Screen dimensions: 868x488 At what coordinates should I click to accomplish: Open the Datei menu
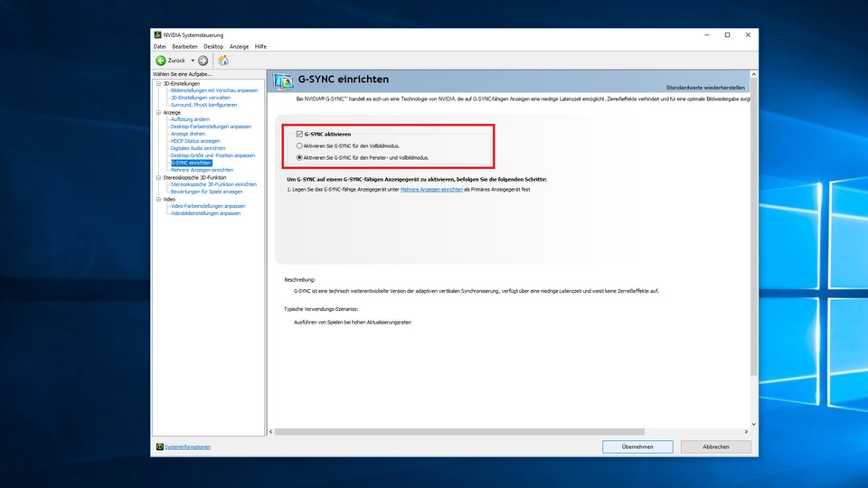tap(159, 46)
